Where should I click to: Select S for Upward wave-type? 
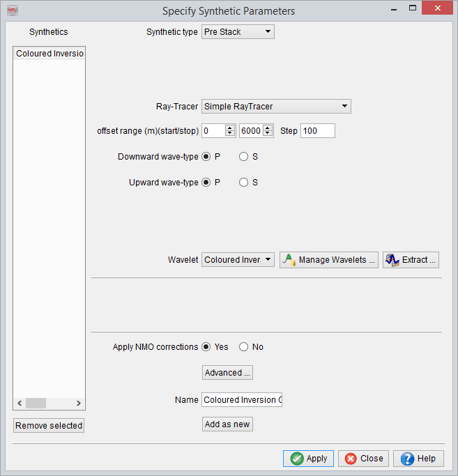[x=244, y=183]
